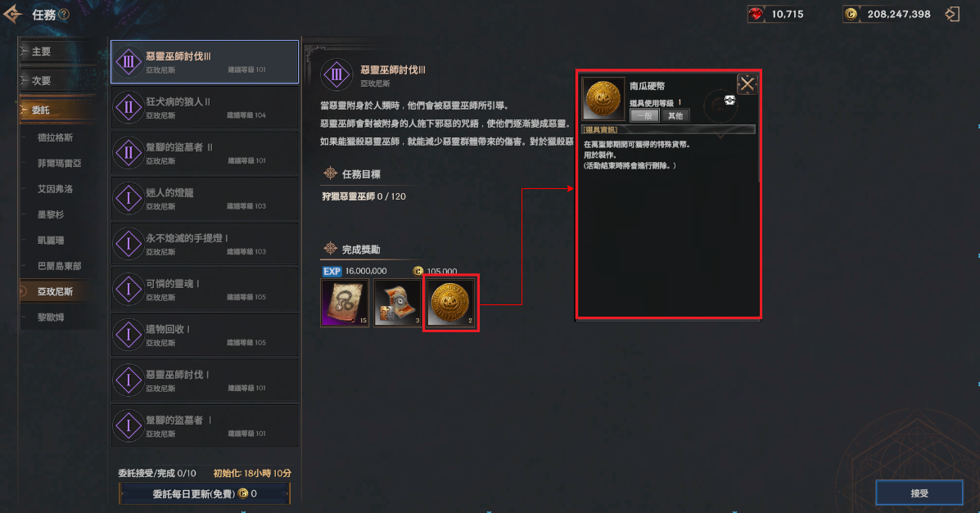Open the 狂犬病的狼人 II quest
This screenshot has width=980, height=513.
(x=205, y=107)
